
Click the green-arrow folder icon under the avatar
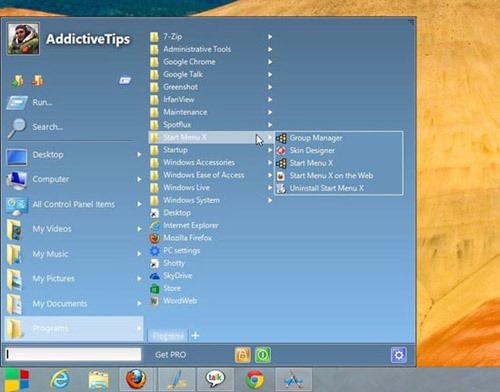point(17,80)
